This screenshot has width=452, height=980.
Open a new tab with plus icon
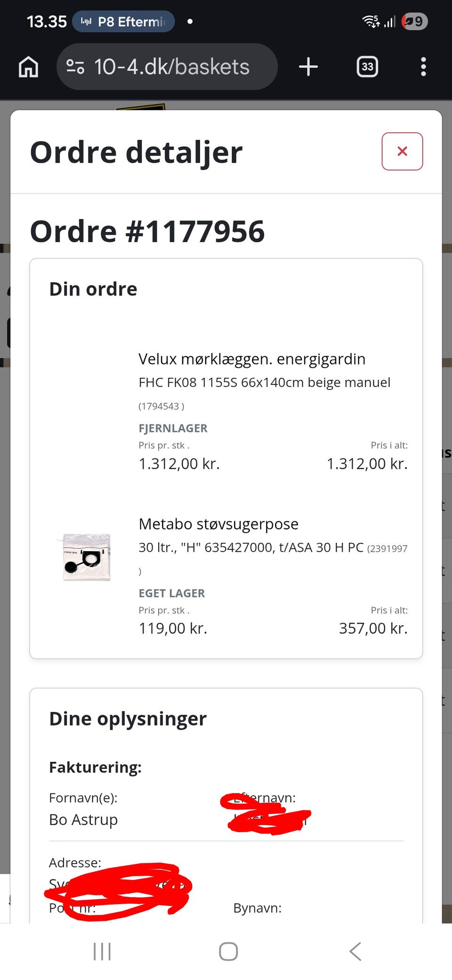[x=308, y=67]
